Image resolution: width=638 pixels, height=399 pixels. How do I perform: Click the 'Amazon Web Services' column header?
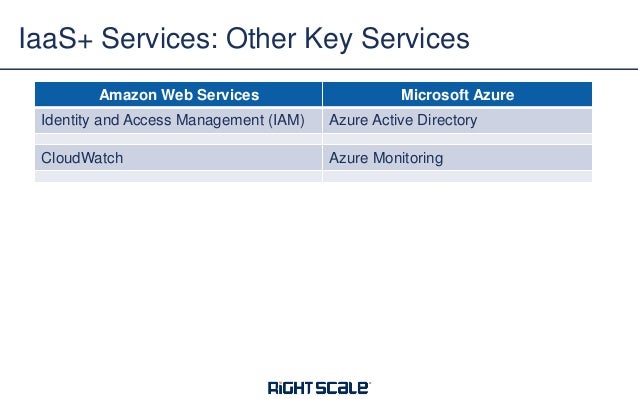coord(179,94)
